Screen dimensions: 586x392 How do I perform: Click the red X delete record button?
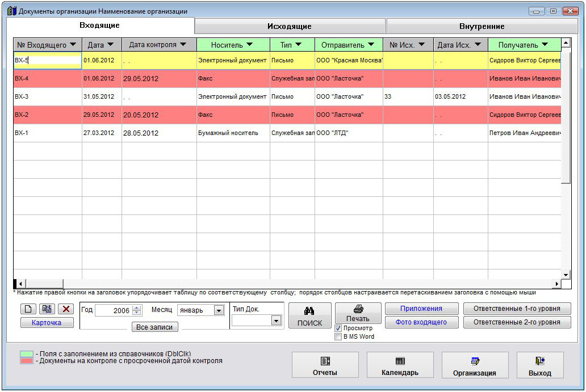[66, 309]
